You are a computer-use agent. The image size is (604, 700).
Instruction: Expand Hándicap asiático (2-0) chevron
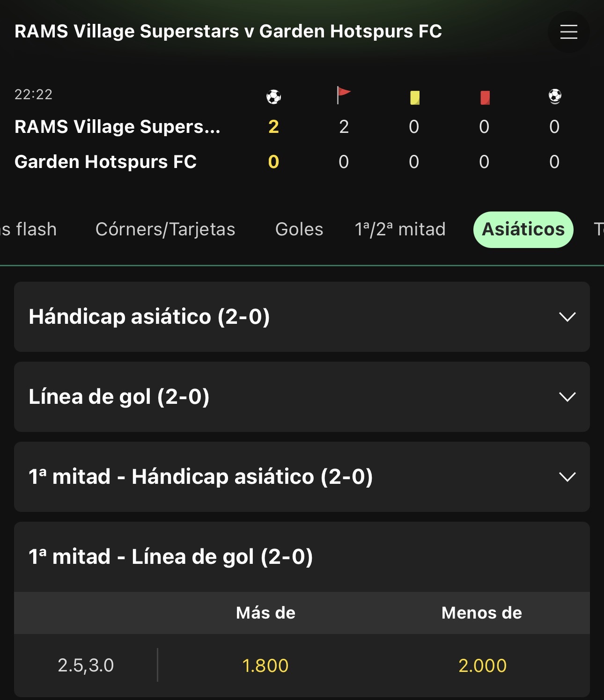point(567,317)
